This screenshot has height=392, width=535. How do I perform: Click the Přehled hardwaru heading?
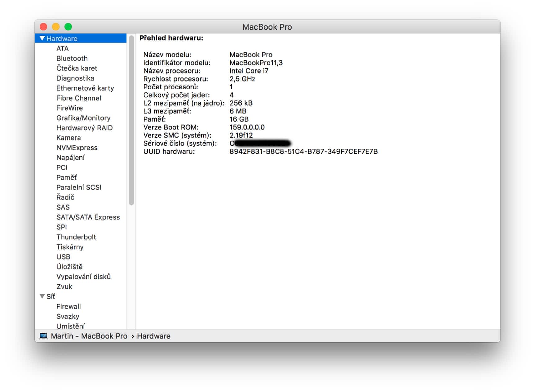[171, 38]
